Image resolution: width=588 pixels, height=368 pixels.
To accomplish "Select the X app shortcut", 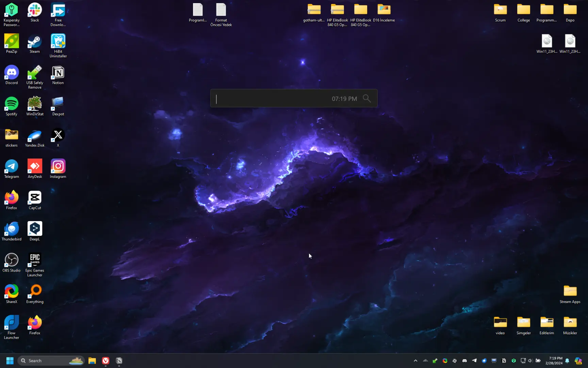I will coord(58,138).
